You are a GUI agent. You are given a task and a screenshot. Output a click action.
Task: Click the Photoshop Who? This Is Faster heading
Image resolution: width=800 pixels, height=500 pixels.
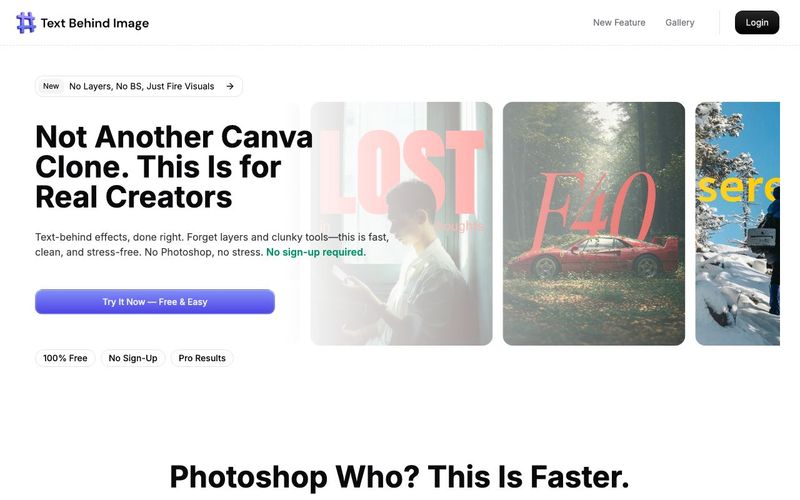pos(399,477)
